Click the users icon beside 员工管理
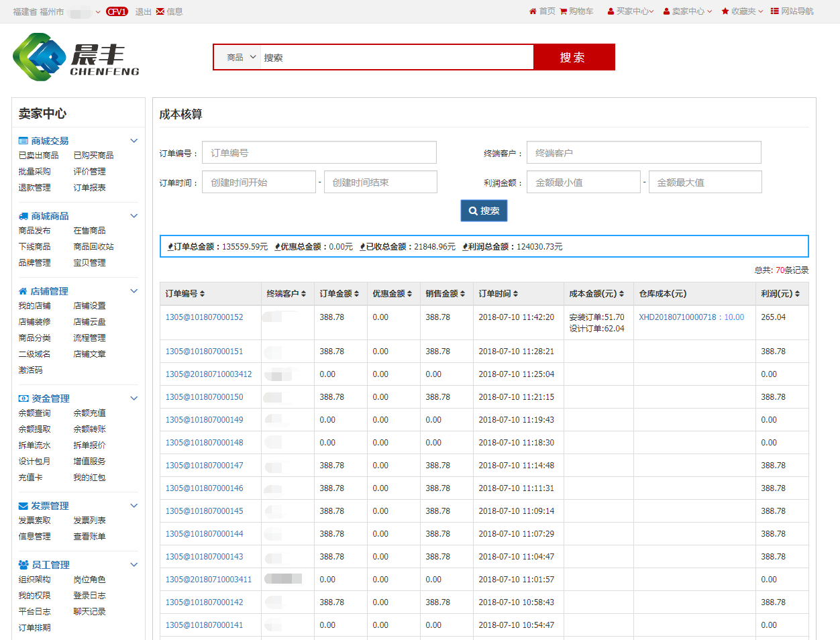The height and width of the screenshot is (640, 840). (23, 565)
